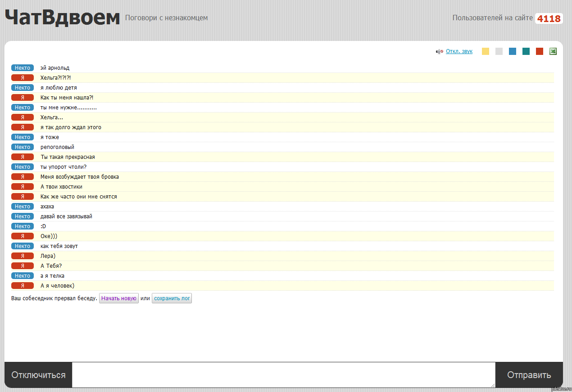Click the message 'ты упорот чтоли?'
This screenshot has width=572, height=392.
pos(64,167)
